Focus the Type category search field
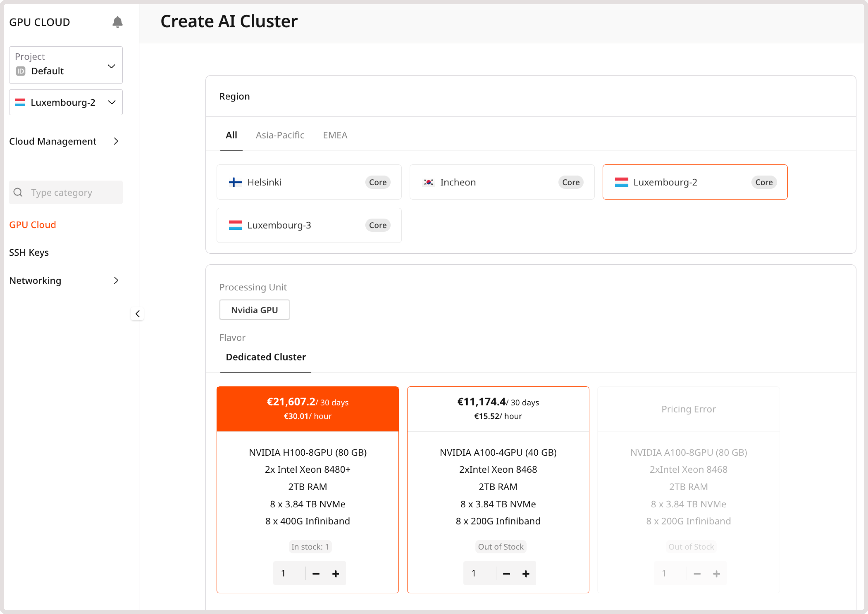The width and height of the screenshot is (868, 614). click(x=66, y=193)
